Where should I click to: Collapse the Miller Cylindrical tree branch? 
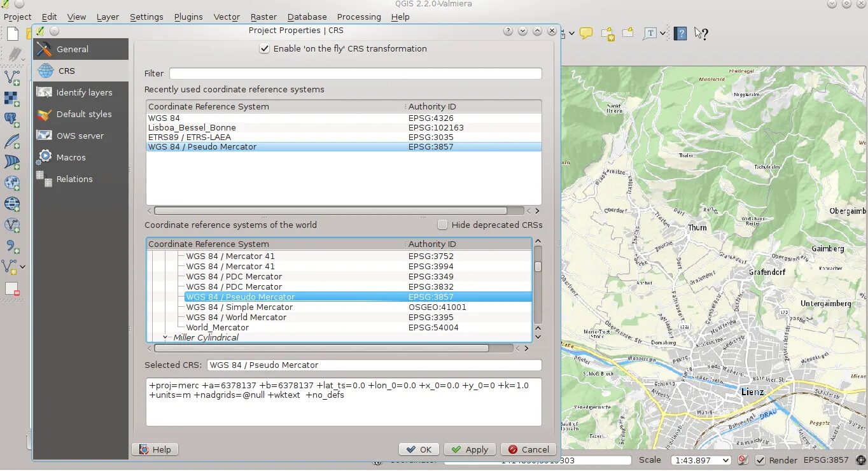pos(165,337)
